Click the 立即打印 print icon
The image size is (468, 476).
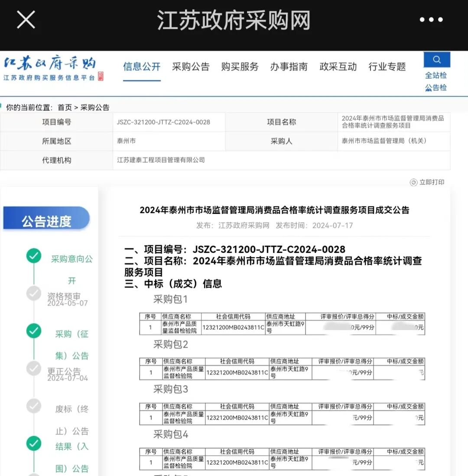pos(413,182)
